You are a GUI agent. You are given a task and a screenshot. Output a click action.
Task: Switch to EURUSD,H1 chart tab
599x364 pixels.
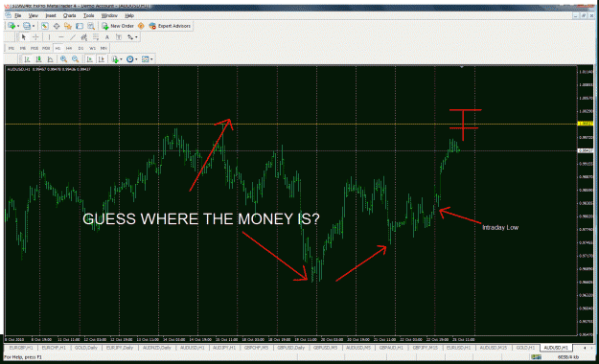[458, 348]
